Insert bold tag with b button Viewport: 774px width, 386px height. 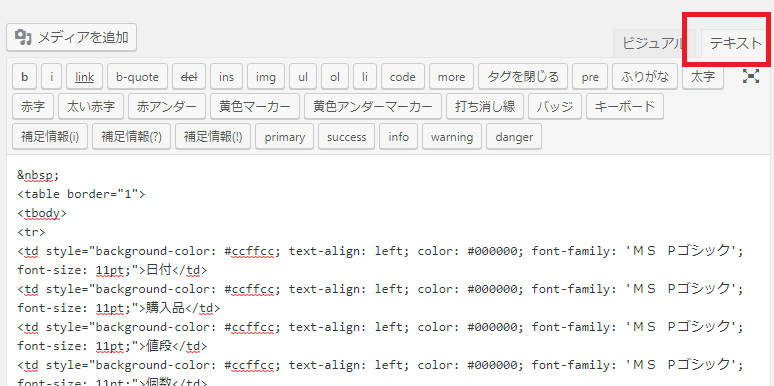25,77
